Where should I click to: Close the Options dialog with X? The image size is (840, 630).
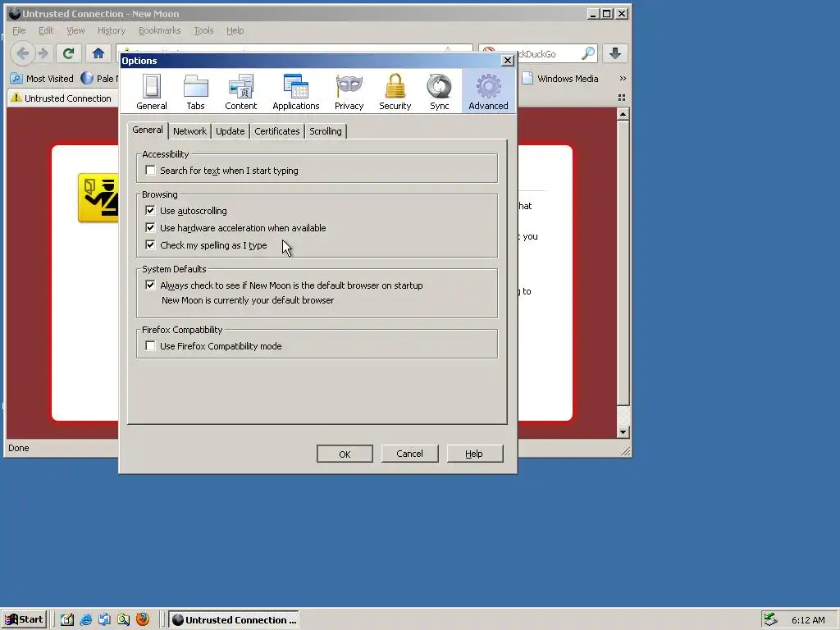coord(508,61)
